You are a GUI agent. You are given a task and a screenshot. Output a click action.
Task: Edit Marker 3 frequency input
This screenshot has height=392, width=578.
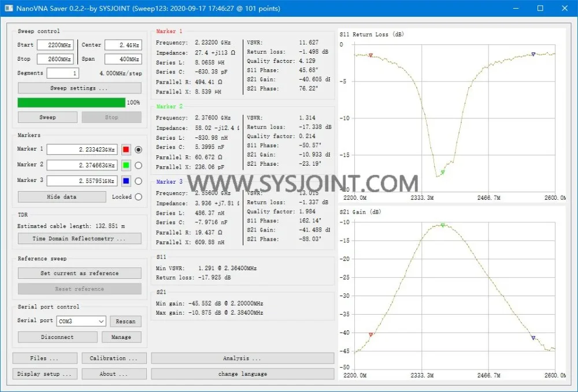pyautogui.click(x=82, y=181)
